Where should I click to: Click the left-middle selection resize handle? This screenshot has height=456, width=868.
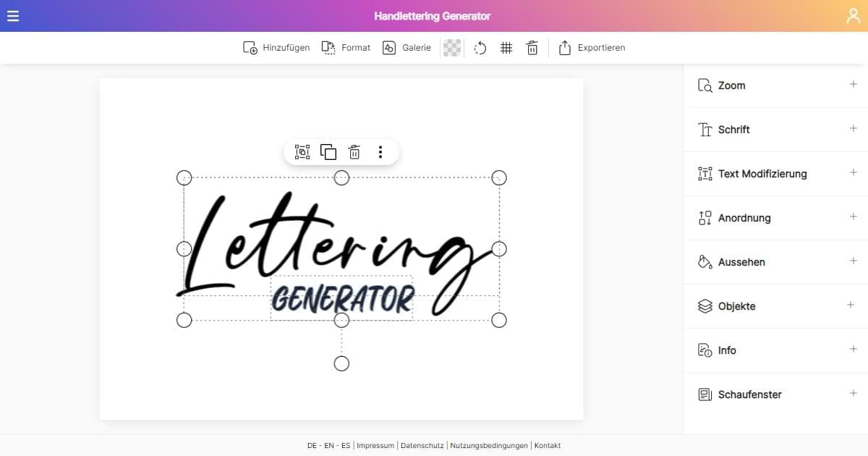184,249
